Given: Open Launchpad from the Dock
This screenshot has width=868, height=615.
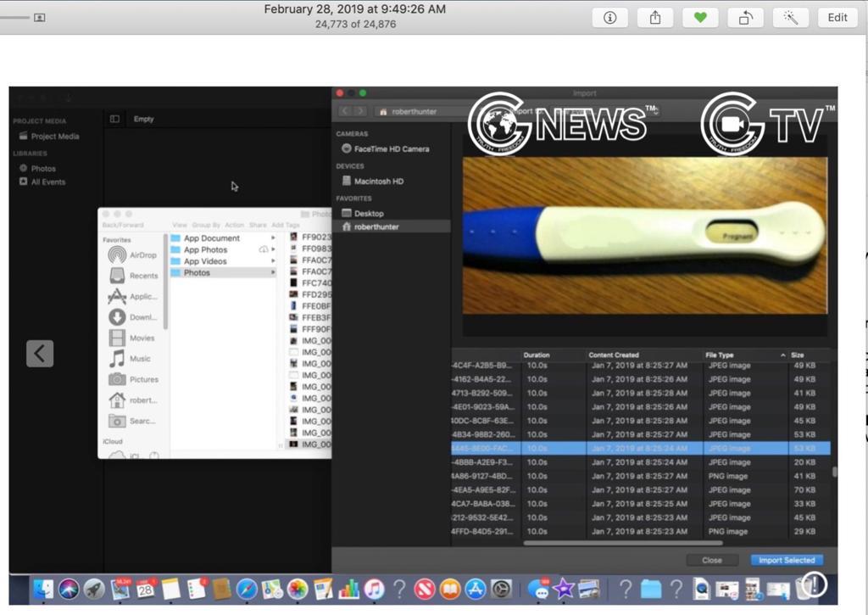Looking at the screenshot, I should pyautogui.click(x=94, y=589).
